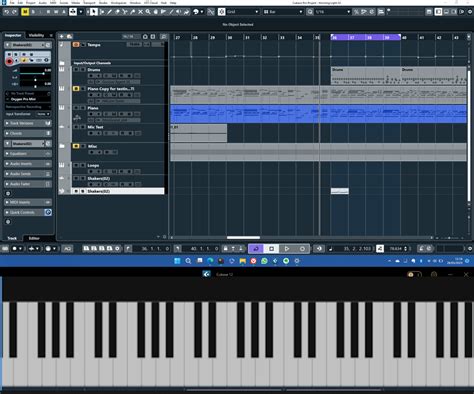Open the Grid snap type dropdown

(243, 12)
